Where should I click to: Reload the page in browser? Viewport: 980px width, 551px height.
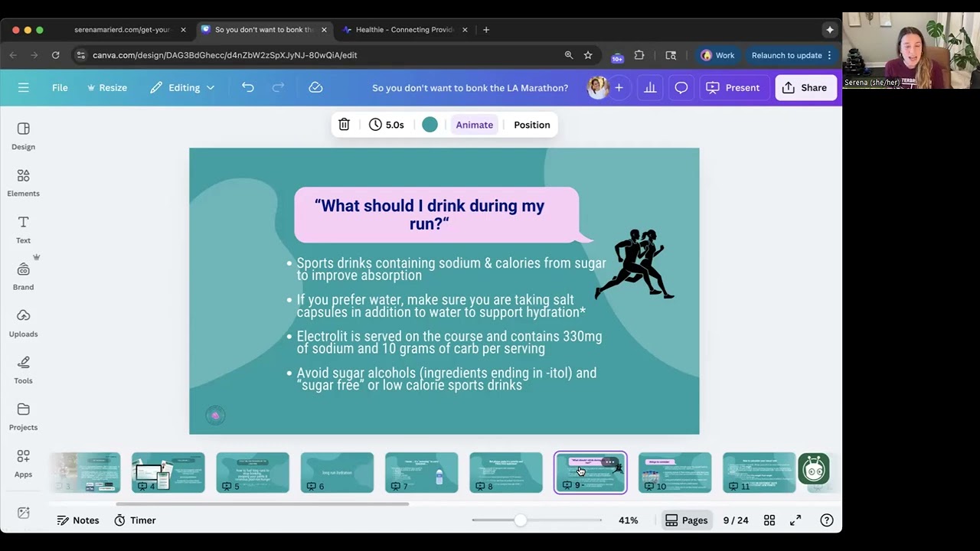[55, 55]
